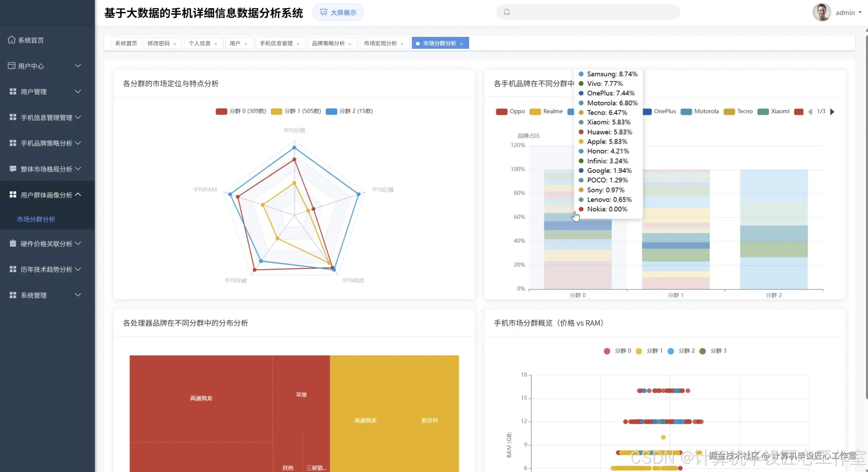868x472 pixels.
Task: Click the 硬件价格关联分析 clipboard icon
Action: pyautogui.click(x=13, y=243)
